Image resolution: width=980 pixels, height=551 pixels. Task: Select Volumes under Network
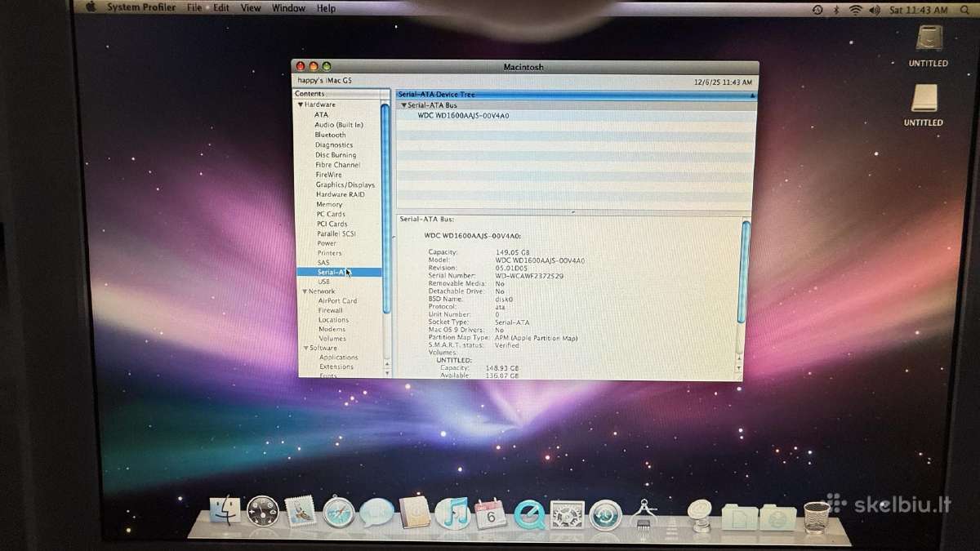(332, 339)
